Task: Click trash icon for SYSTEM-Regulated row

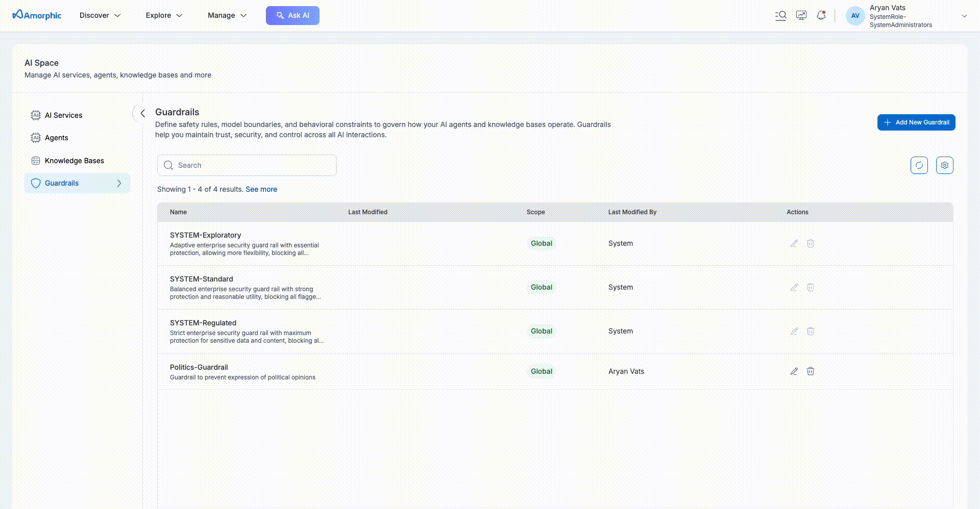Action: (810, 332)
